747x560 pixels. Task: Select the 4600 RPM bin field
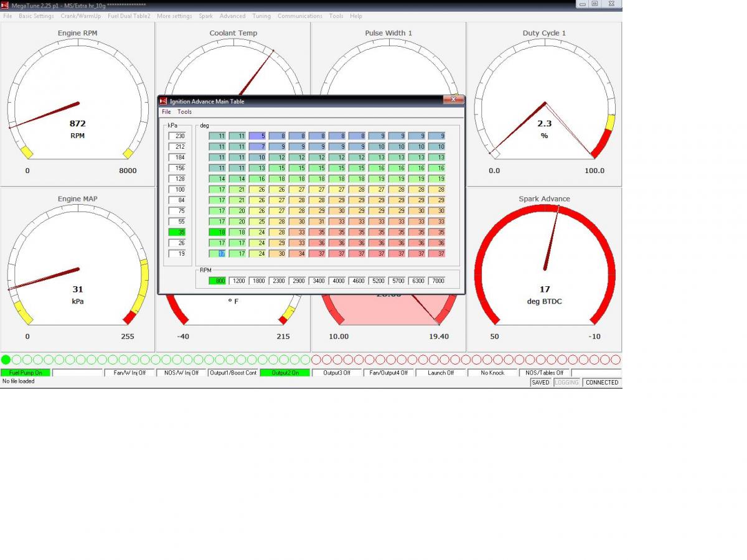tap(357, 281)
